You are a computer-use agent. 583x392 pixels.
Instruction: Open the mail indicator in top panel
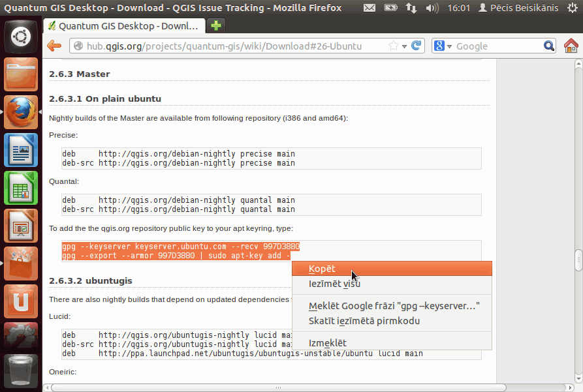[370, 8]
